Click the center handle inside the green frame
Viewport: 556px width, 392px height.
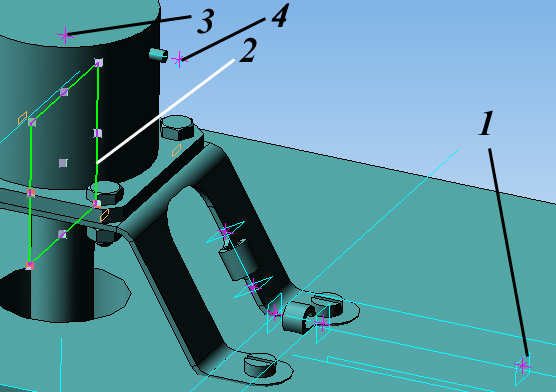pos(63,163)
